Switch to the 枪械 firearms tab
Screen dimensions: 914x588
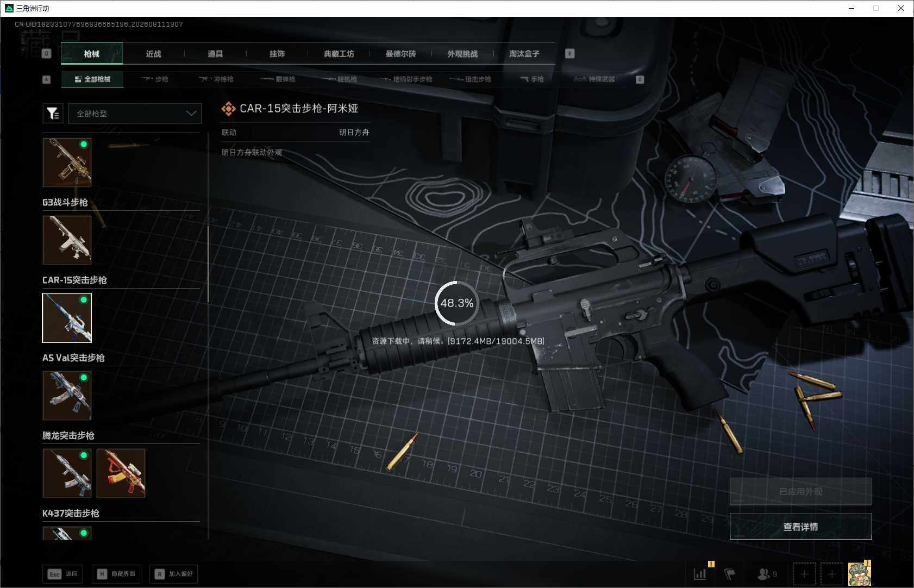click(x=92, y=54)
